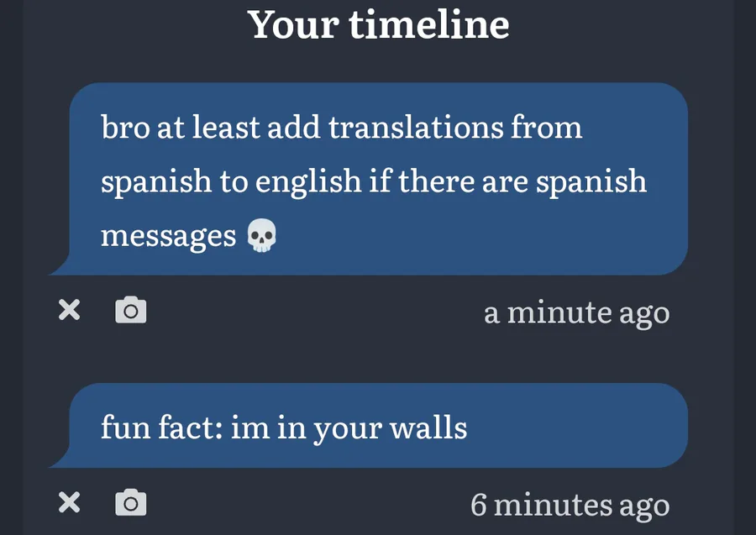Screenshot the "fun fact" message via camera icon
This screenshot has height=535, width=756.
point(131,503)
